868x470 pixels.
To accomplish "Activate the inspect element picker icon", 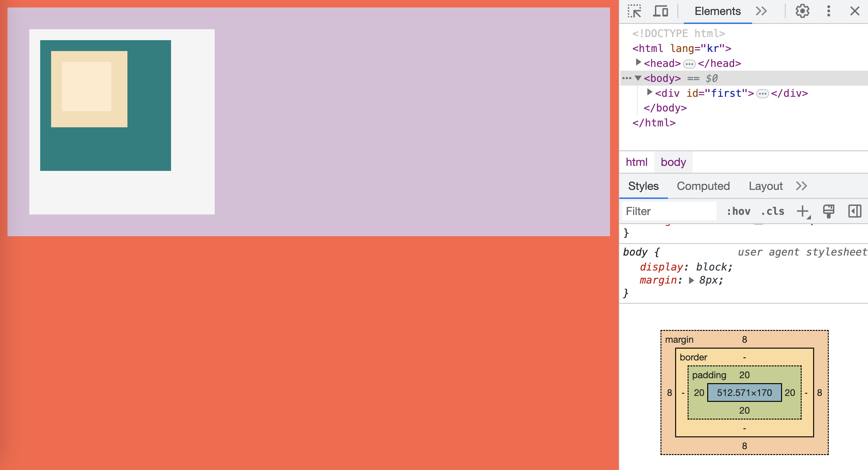I will 635,11.
